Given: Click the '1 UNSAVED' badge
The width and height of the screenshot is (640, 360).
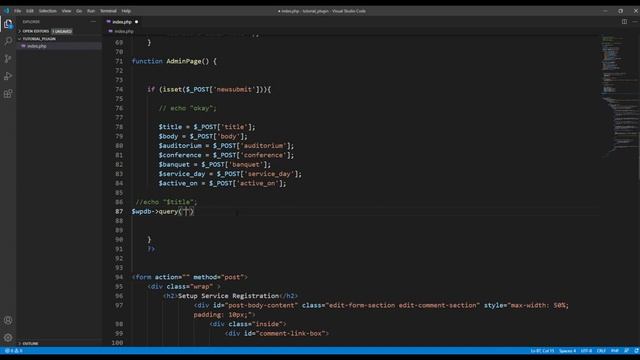Looking at the screenshot, I should pyautogui.click(x=62, y=31).
